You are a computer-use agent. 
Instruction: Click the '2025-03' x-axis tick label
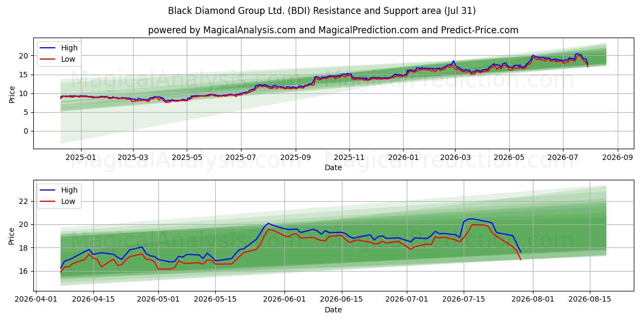133,157
